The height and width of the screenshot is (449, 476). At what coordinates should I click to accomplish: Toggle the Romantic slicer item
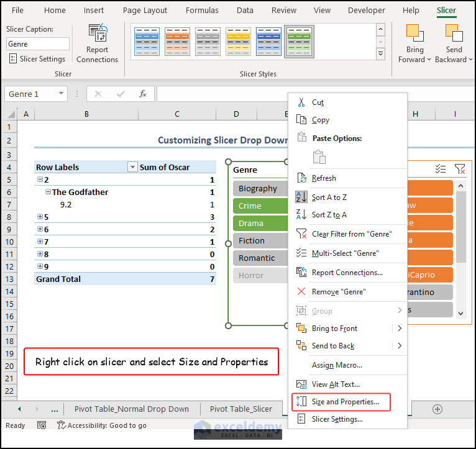(x=260, y=258)
